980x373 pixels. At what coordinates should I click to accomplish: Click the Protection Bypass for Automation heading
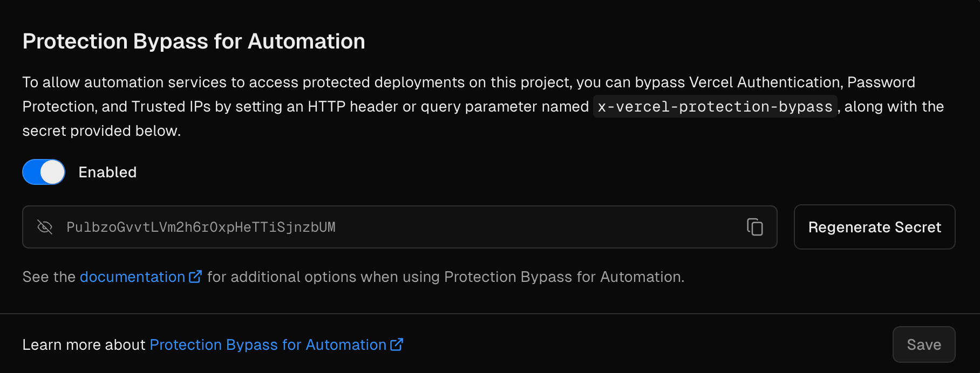tap(193, 40)
